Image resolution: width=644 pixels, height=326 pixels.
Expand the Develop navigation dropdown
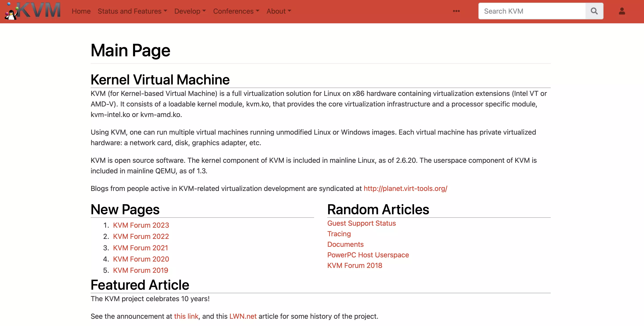[190, 11]
